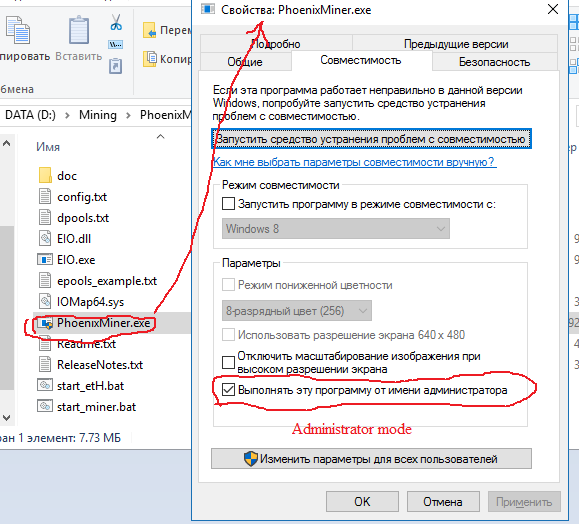Screen dimensions: 579x524
Task: Open link about choosing compatibility settings manually
Action: coord(354,162)
